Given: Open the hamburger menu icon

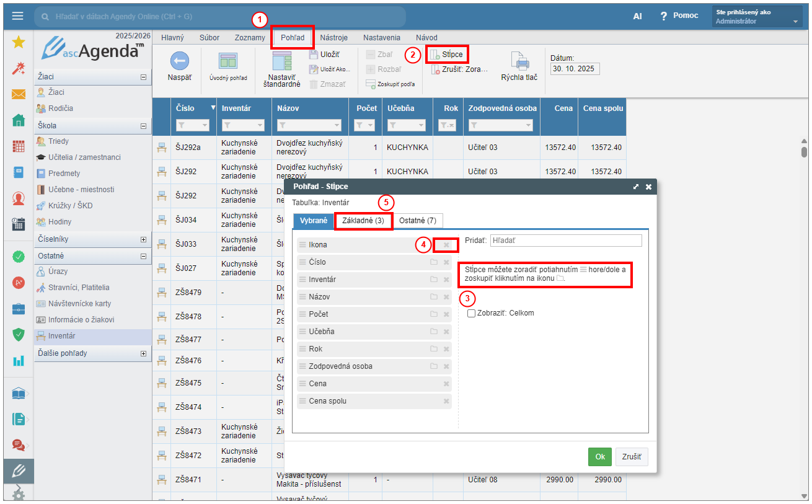Looking at the screenshot, I should [18, 16].
